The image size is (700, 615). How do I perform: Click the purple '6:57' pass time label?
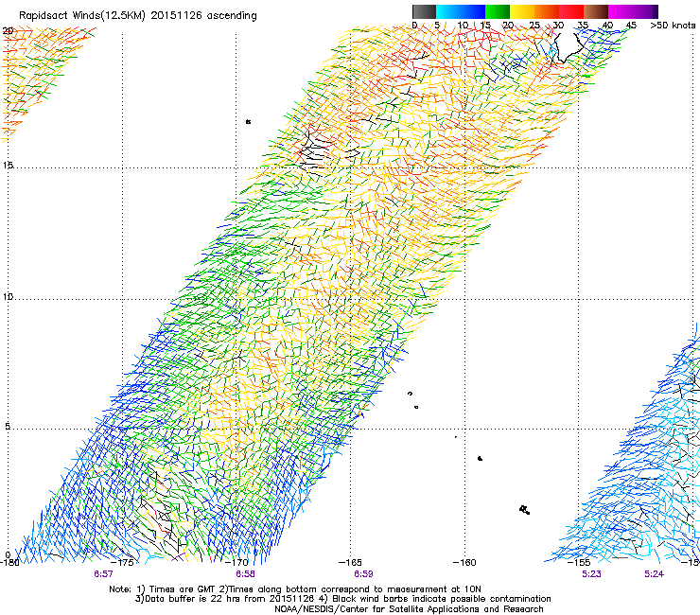[103, 574]
